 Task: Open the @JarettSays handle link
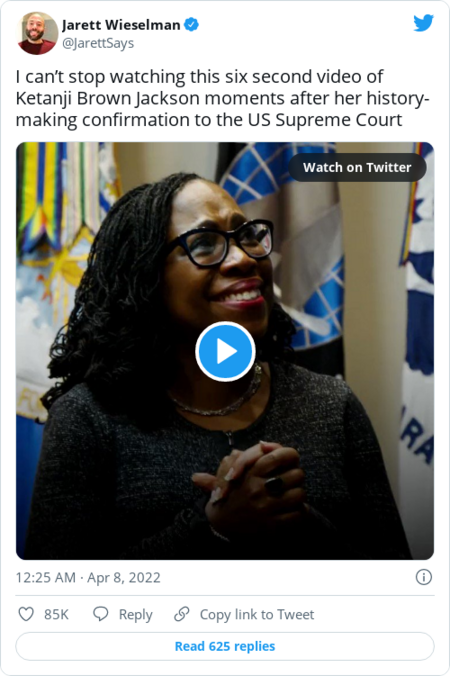[98, 43]
